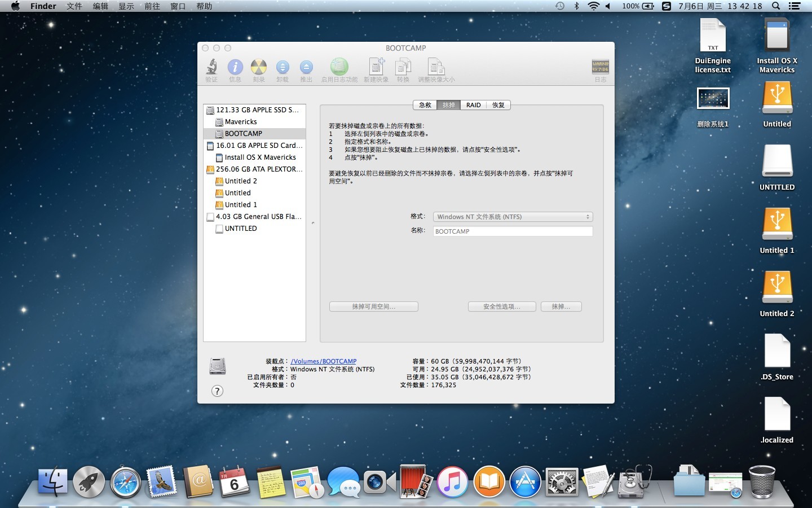Viewport: 812px width, 508px height.
Task: Open the 前往 menu in menu bar
Action: (152, 6)
